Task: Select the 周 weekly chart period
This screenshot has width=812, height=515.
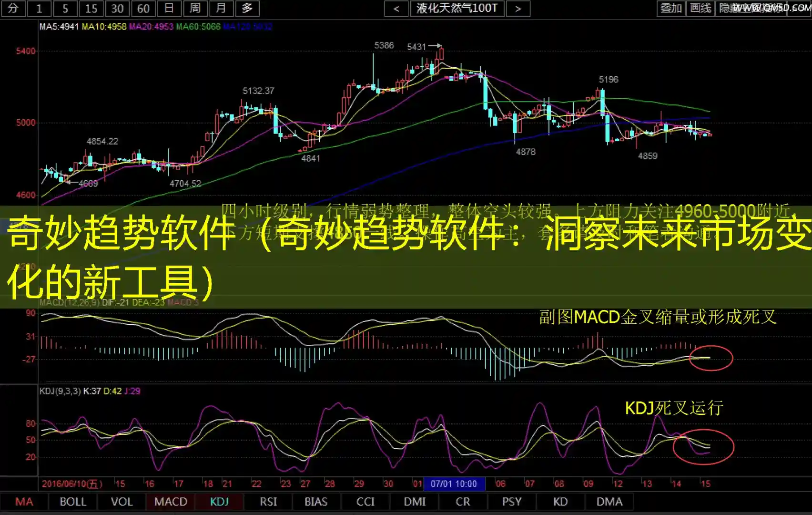Action: click(195, 8)
